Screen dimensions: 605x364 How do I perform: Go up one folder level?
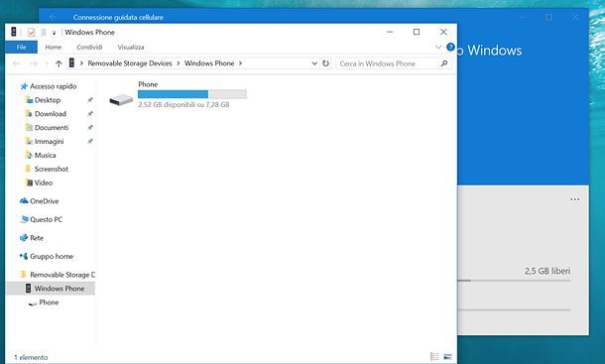(x=59, y=63)
